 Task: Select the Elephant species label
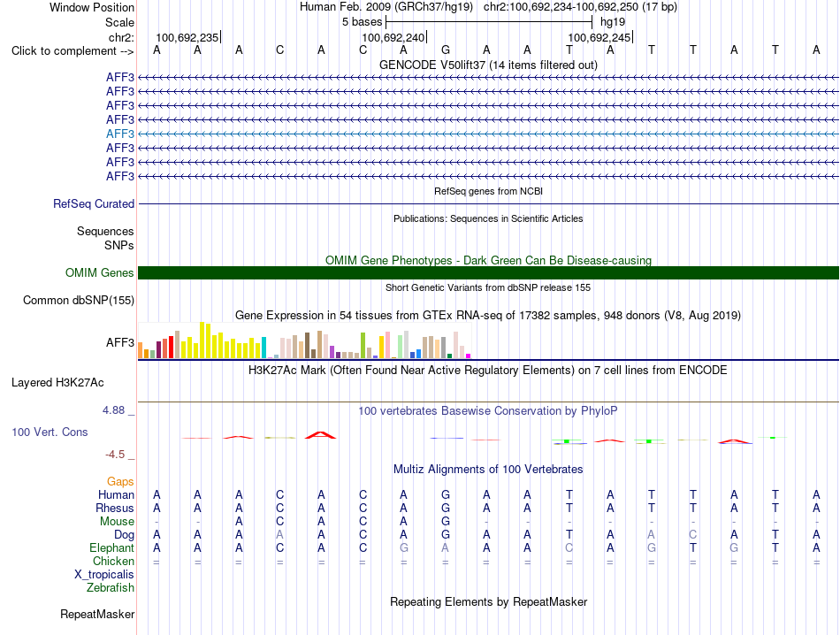[111, 547]
